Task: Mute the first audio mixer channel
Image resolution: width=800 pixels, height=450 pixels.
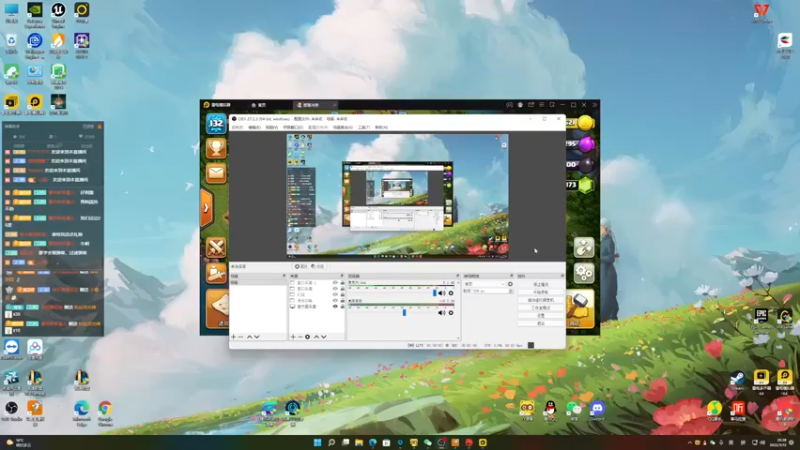Action: [441, 293]
